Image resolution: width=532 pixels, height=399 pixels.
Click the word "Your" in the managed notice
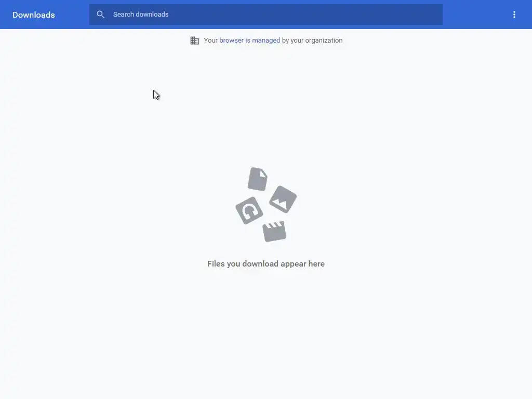pyautogui.click(x=210, y=41)
